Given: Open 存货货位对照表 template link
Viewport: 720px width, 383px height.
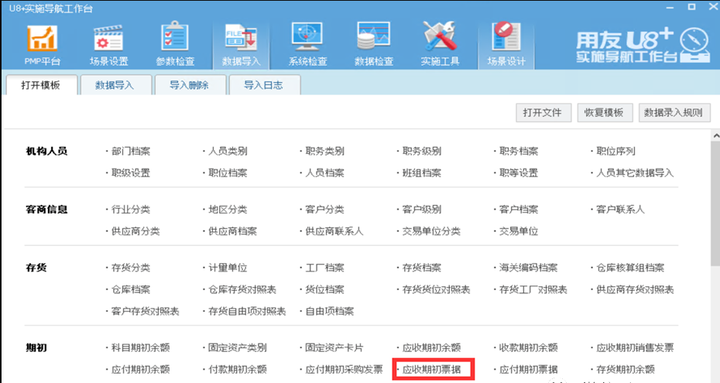Looking at the screenshot, I should tap(436, 289).
